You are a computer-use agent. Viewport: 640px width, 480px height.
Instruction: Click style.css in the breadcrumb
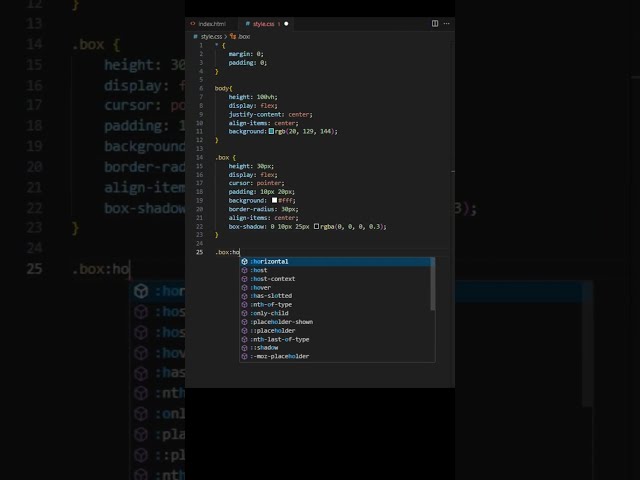pos(211,37)
